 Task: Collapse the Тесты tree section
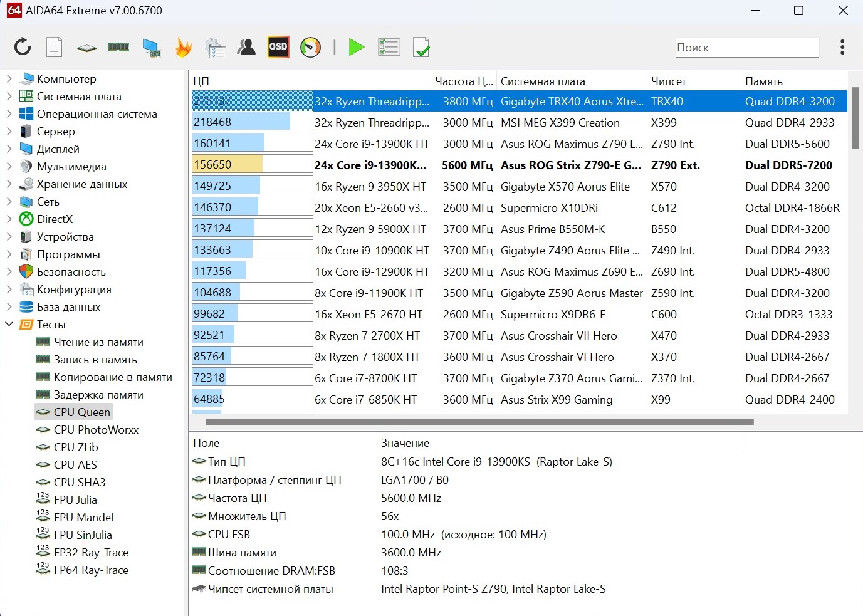tap(9, 325)
